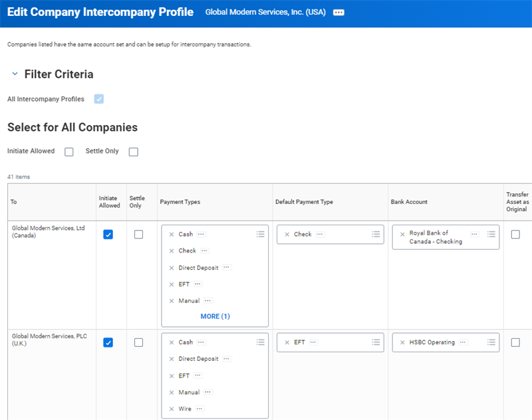Remove Cash from U.K. payment types
The height and width of the screenshot is (420, 532).
click(x=172, y=342)
